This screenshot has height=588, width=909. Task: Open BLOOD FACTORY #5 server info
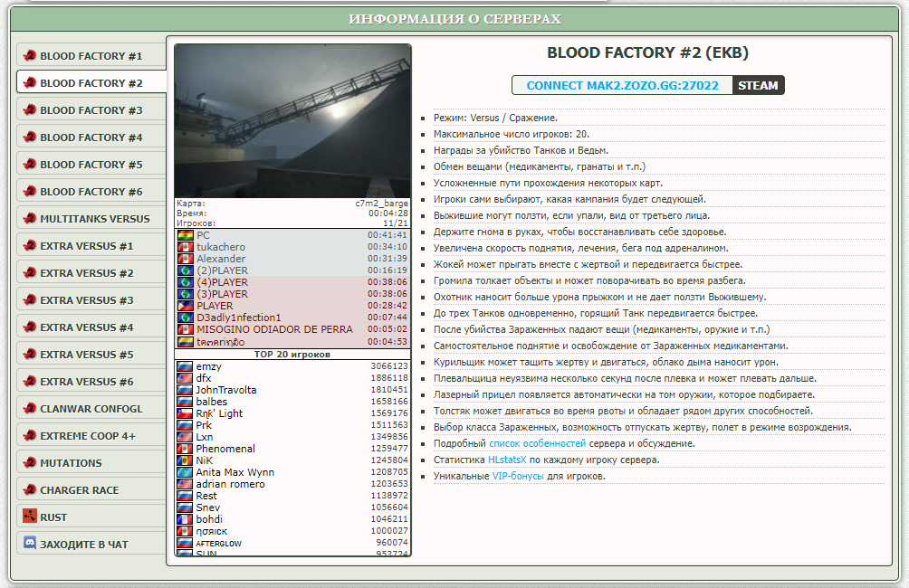(x=91, y=165)
